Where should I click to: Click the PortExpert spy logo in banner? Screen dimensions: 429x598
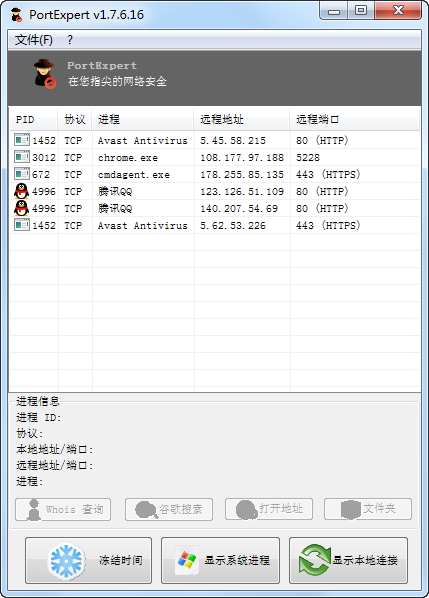44,74
